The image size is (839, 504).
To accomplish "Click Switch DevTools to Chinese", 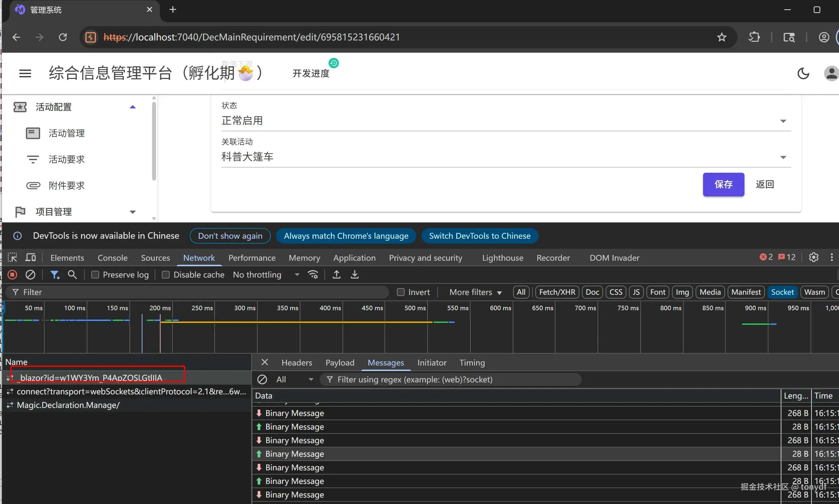I will click(479, 236).
